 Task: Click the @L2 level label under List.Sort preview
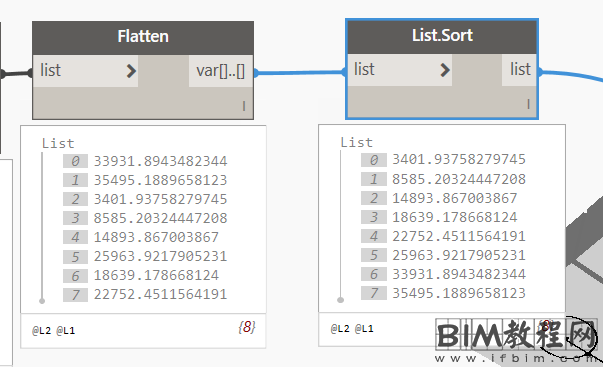[340, 329]
